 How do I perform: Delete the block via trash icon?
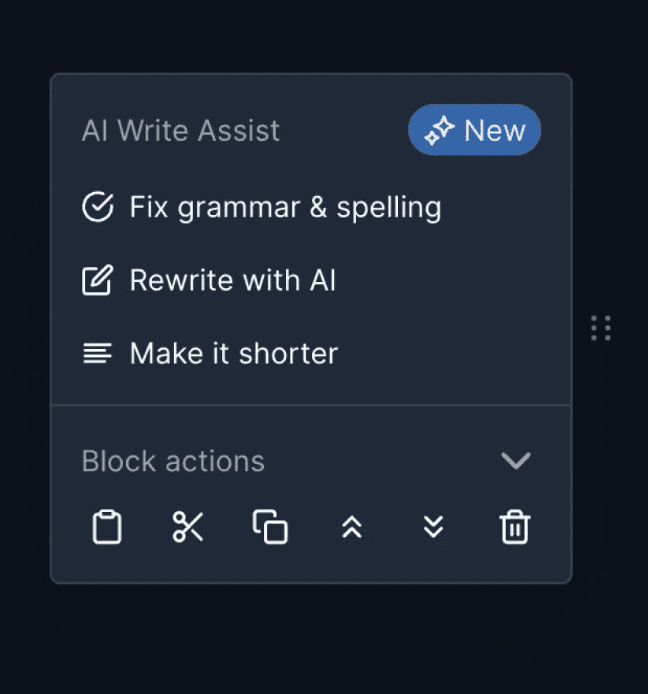(x=515, y=527)
